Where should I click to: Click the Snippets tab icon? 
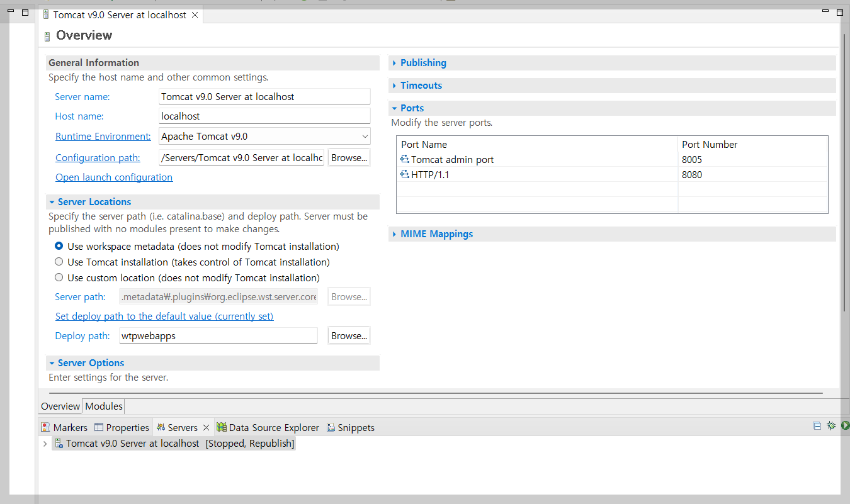coord(331,427)
